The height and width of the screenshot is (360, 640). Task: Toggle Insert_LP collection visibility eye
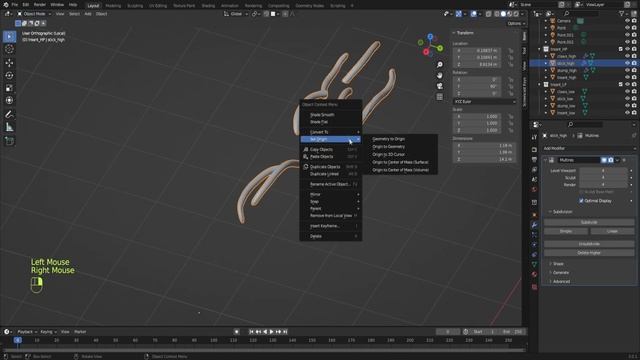pyautogui.click(x=627, y=84)
